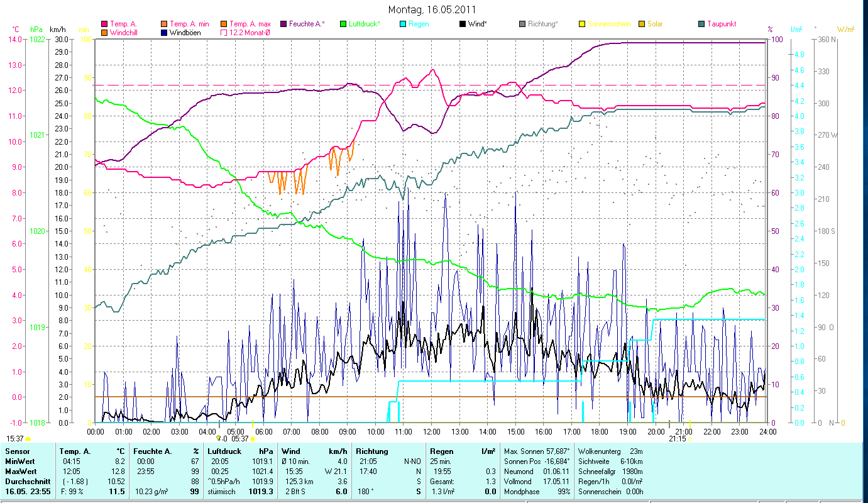Click the orange Windchill legend color square
This screenshot has height=503, width=868.
(x=104, y=32)
